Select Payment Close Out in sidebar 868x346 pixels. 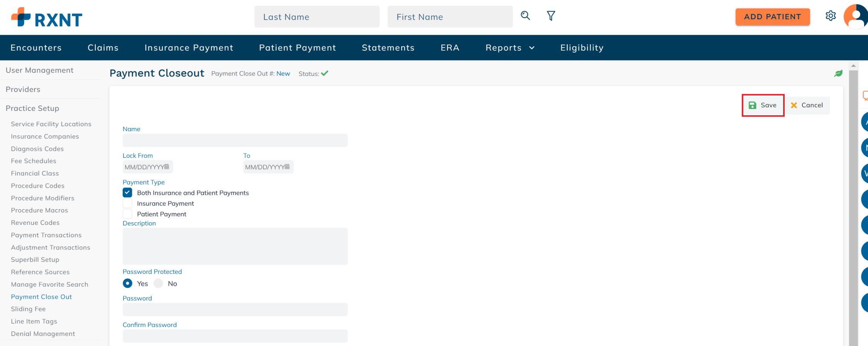click(41, 297)
